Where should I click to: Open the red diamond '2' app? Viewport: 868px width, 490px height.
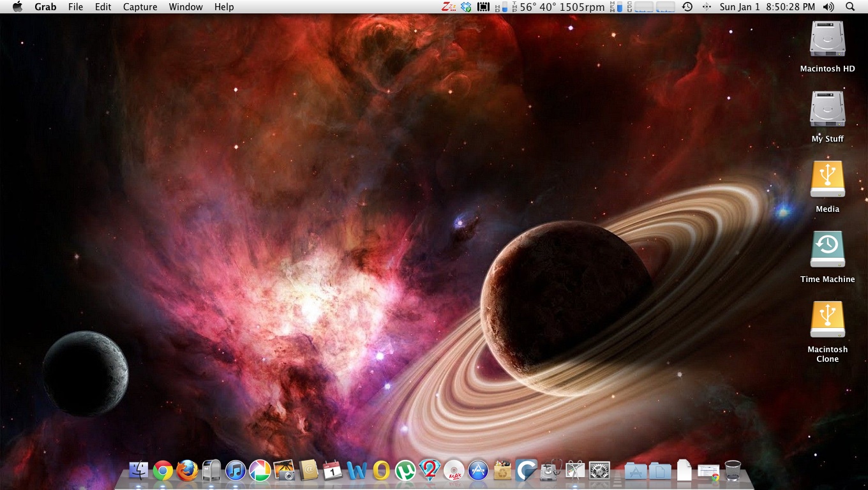tap(430, 470)
